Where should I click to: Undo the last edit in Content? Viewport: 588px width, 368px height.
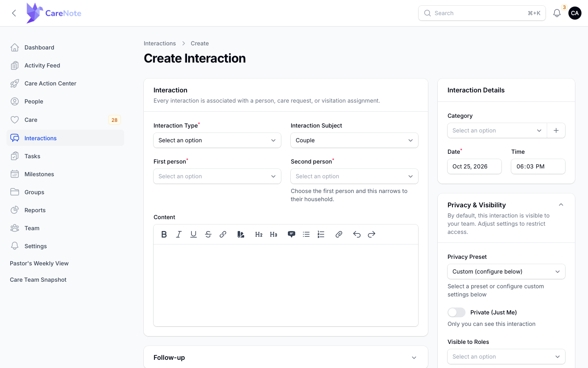coord(357,234)
